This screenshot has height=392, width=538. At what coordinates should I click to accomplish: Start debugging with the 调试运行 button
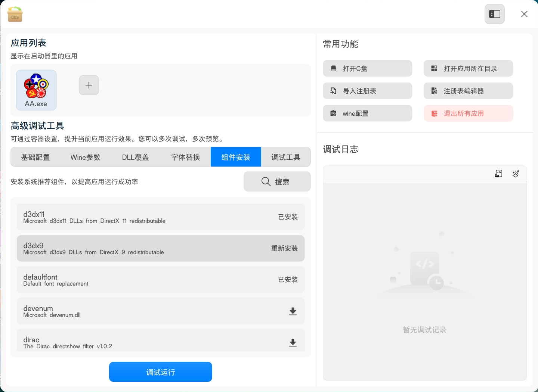coord(160,372)
